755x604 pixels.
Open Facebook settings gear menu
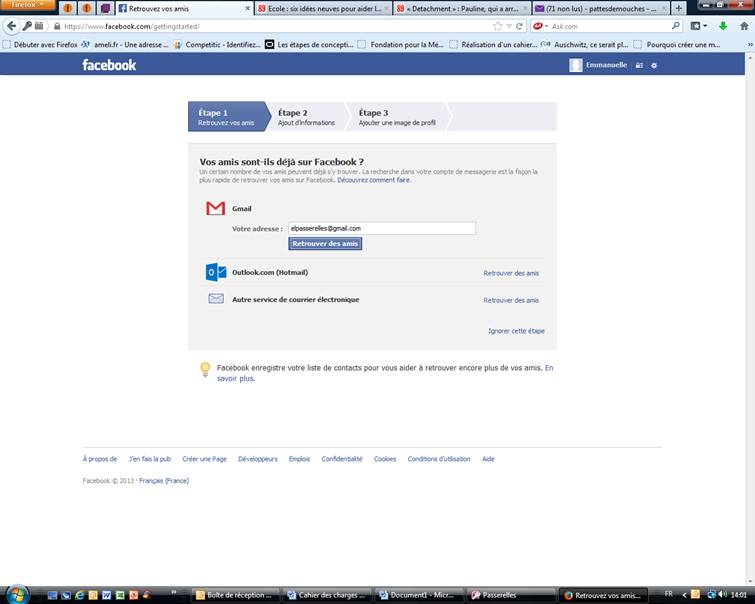pyautogui.click(x=654, y=66)
